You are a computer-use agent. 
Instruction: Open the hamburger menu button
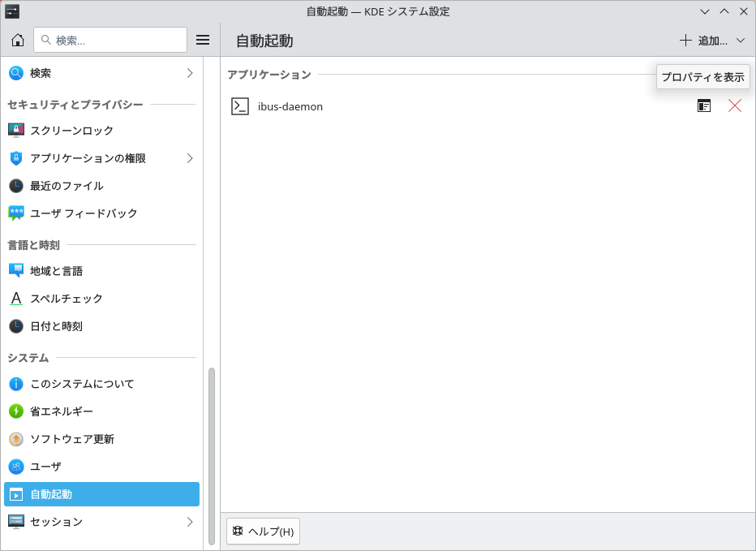[203, 40]
